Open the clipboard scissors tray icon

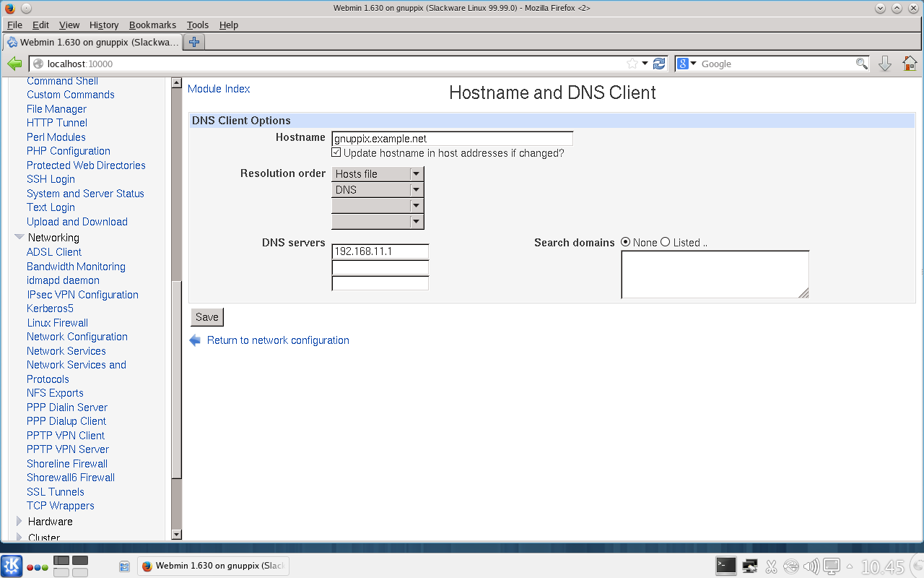coord(770,566)
